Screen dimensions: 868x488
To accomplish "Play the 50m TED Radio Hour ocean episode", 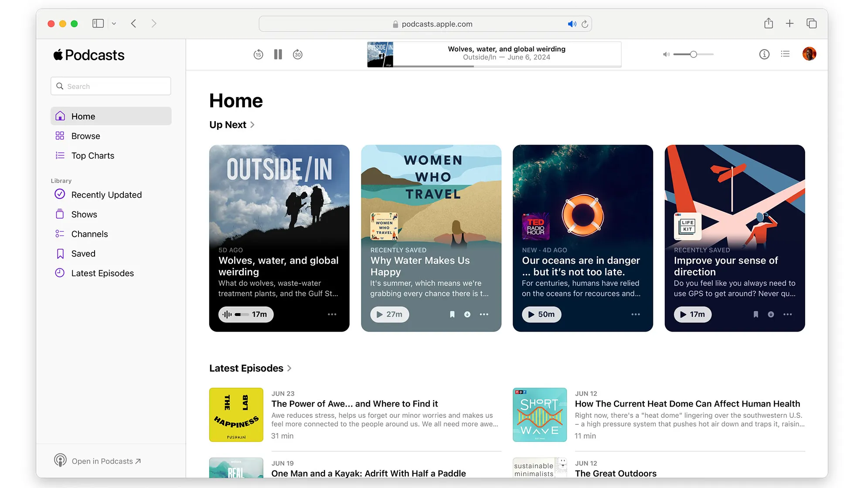I will (541, 314).
